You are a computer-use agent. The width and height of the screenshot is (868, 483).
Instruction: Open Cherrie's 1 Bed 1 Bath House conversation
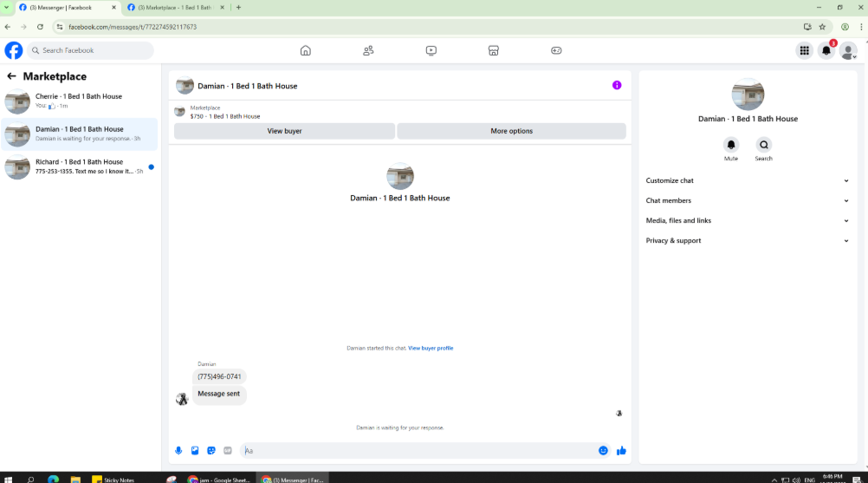[x=79, y=101]
